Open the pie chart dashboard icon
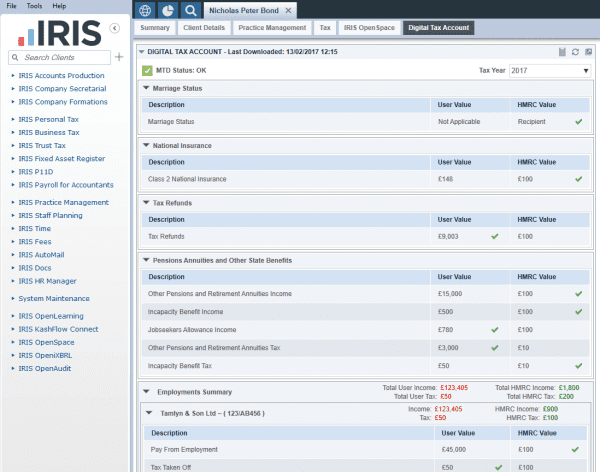 pyautogui.click(x=168, y=10)
